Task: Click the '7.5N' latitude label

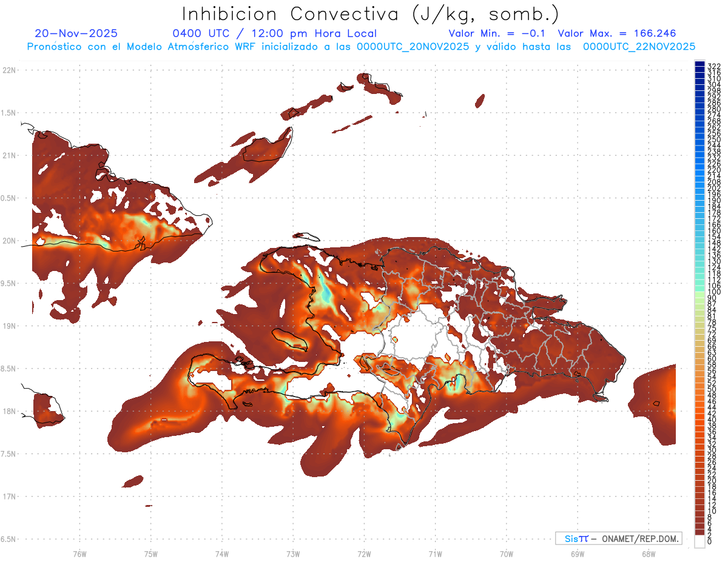Action: click(x=8, y=453)
